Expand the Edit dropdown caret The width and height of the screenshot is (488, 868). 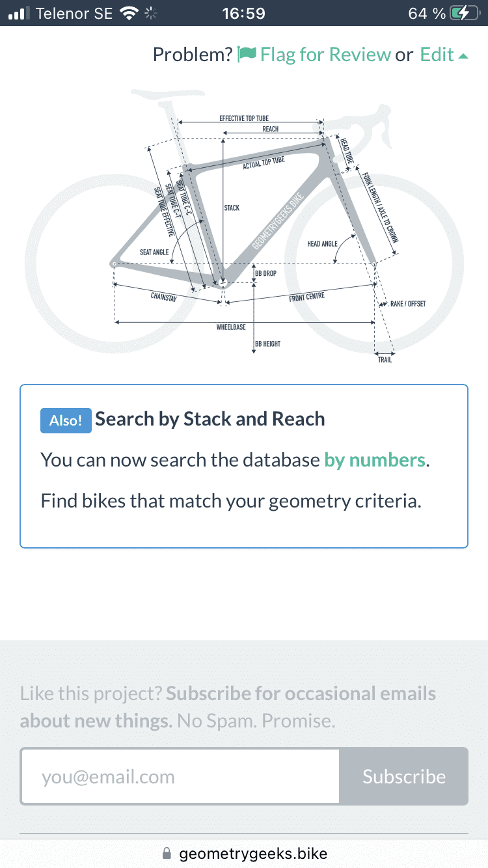pyautogui.click(x=463, y=56)
